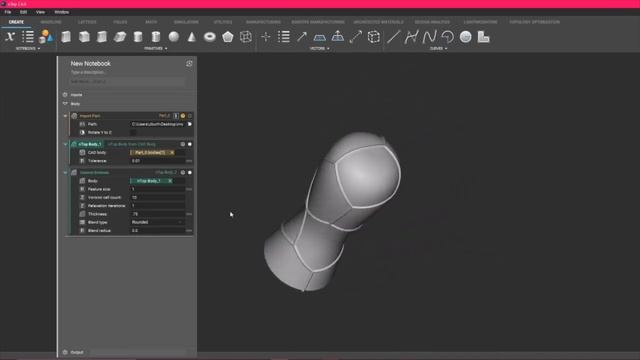
Task: Select the cone primitive icon
Action: point(192,37)
